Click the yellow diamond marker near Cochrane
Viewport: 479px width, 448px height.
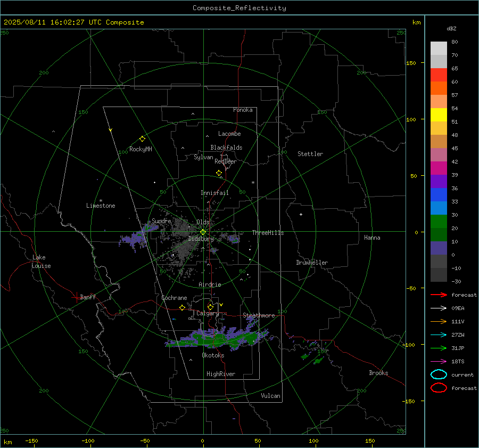183,307
